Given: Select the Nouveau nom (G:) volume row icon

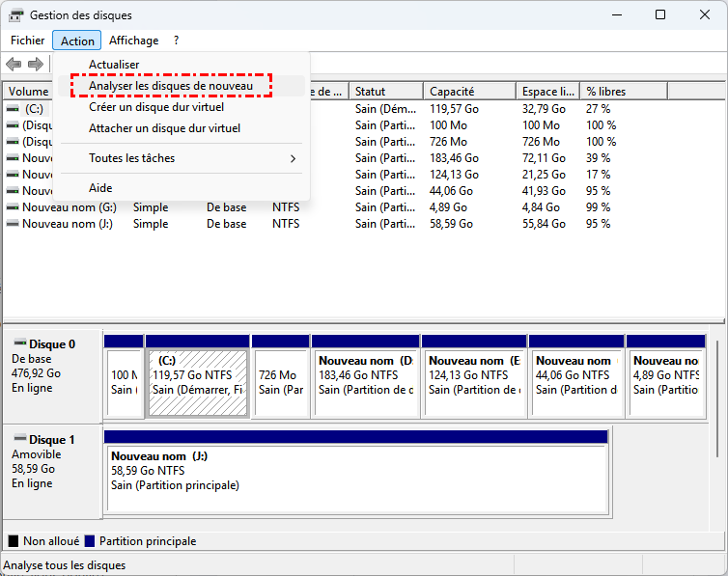Looking at the screenshot, I should point(12,207).
